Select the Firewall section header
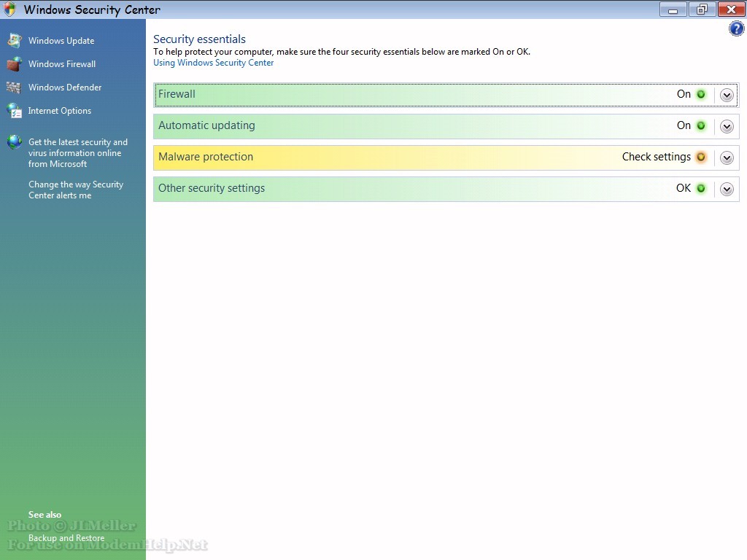The width and height of the screenshot is (747, 560). [x=446, y=95]
